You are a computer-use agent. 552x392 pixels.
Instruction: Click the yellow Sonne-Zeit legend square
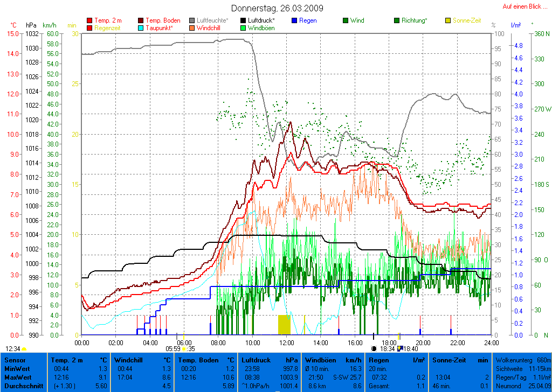448,20
